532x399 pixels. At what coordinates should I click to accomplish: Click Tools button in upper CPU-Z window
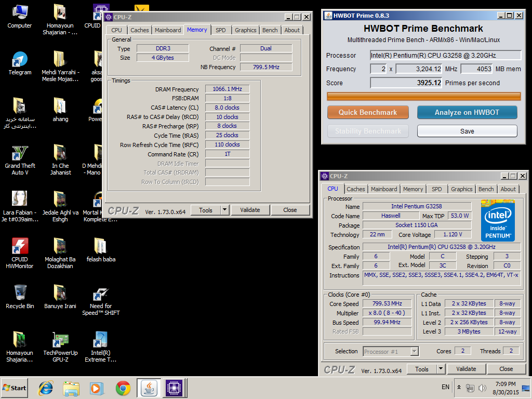[x=206, y=210]
